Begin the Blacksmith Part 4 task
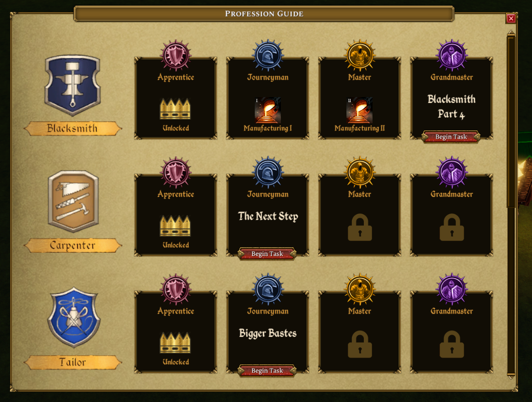Screen dimensions: 532x402 click(451, 137)
